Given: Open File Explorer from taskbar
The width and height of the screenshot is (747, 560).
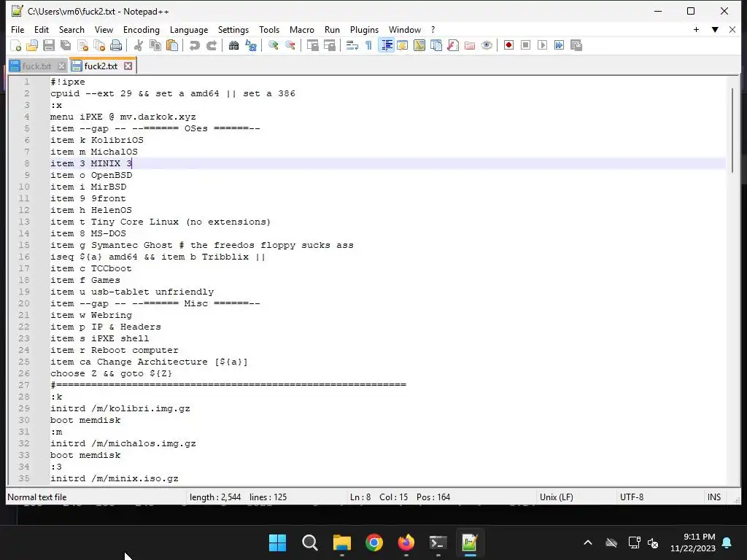Looking at the screenshot, I should pos(341,542).
